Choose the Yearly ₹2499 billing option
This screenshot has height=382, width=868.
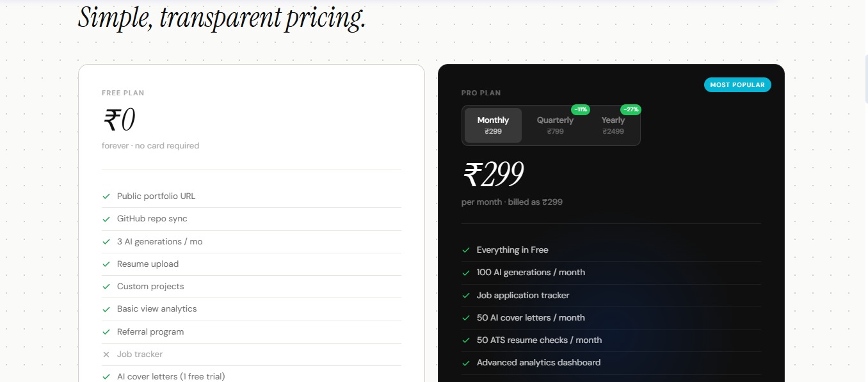(x=613, y=125)
